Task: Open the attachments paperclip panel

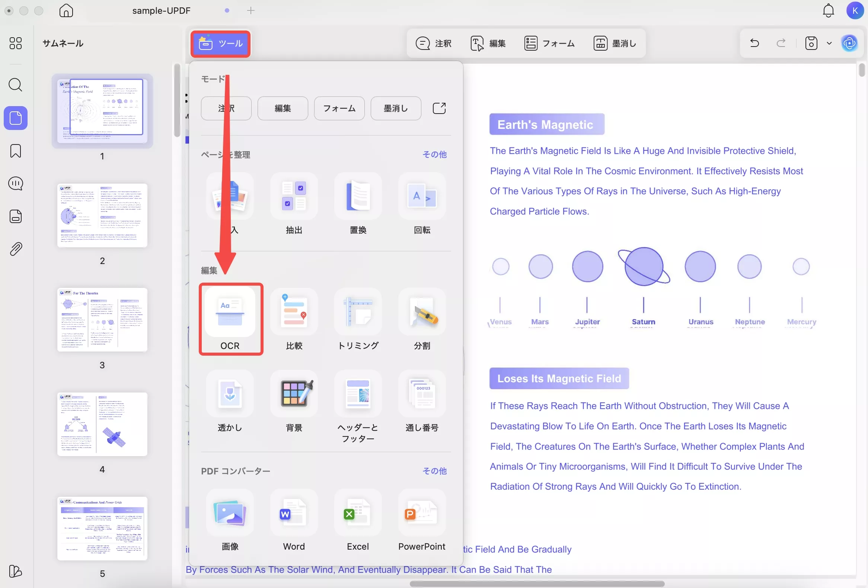Action: click(15, 249)
